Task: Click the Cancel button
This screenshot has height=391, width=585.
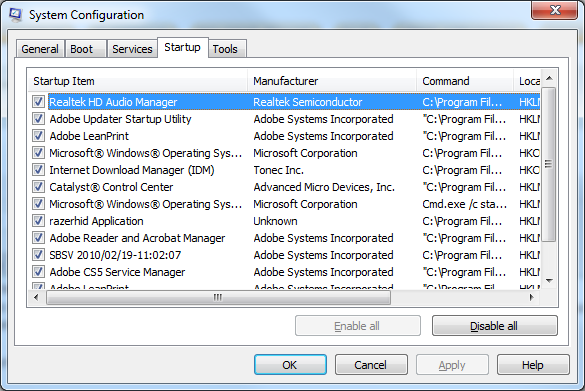Action: tap(371, 365)
